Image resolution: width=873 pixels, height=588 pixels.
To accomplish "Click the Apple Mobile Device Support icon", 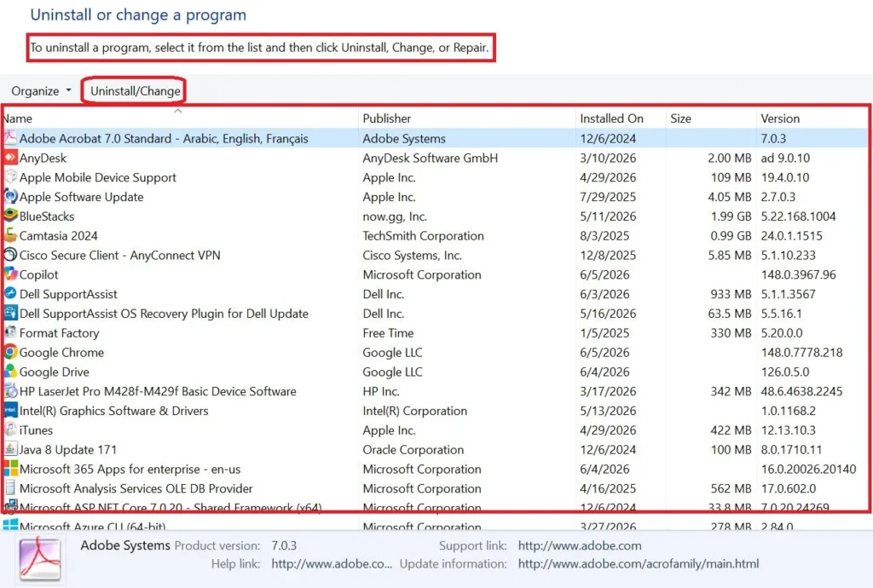I will 10,177.
